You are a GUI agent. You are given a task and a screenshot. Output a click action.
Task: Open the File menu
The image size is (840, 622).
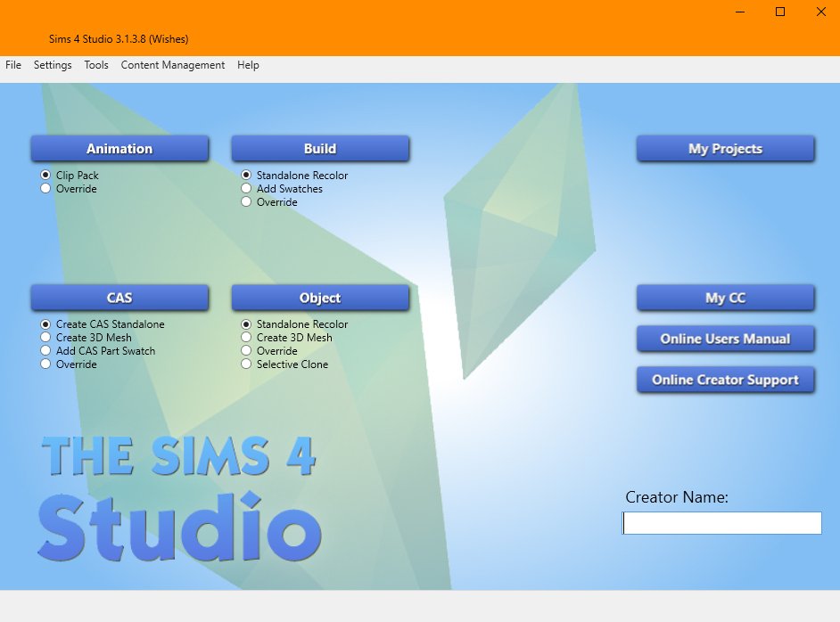point(13,65)
